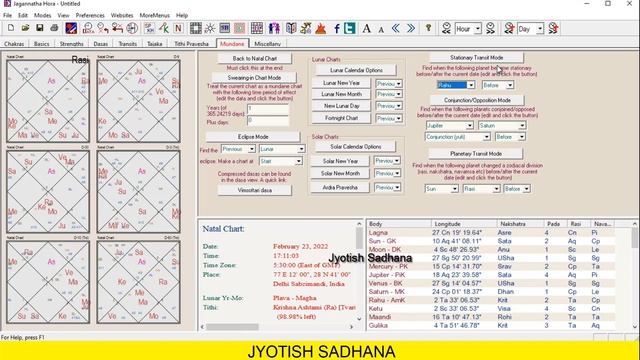This screenshot has height=360, width=640.
Task: Click the Facebook f icon
Action: 337,28
